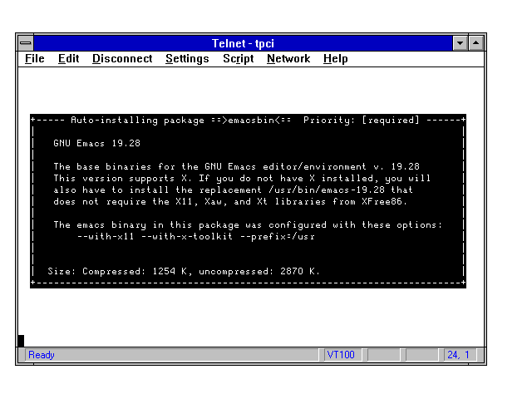Open the Edit menu
This screenshot has height=399, width=532.
pos(68,59)
